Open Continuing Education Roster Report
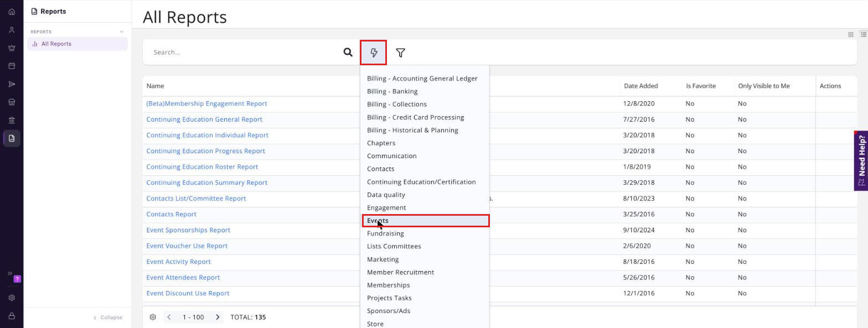 [202, 166]
